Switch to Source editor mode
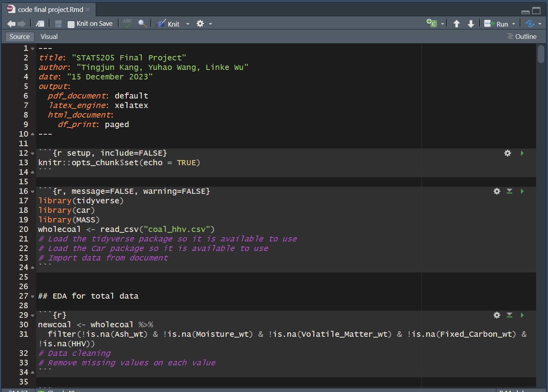Viewport: 548px width, 392px height. pyautogui.click(x=19, y=37)
